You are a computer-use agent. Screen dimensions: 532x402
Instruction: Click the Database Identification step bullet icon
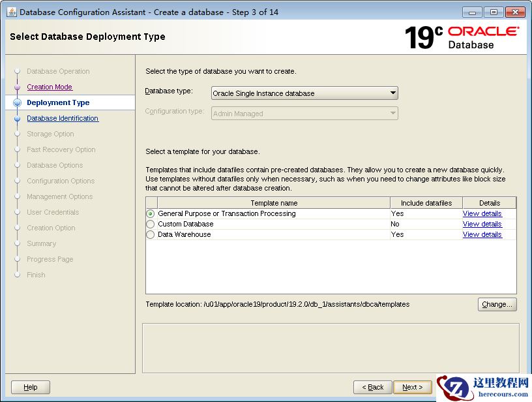coord(18,119)
